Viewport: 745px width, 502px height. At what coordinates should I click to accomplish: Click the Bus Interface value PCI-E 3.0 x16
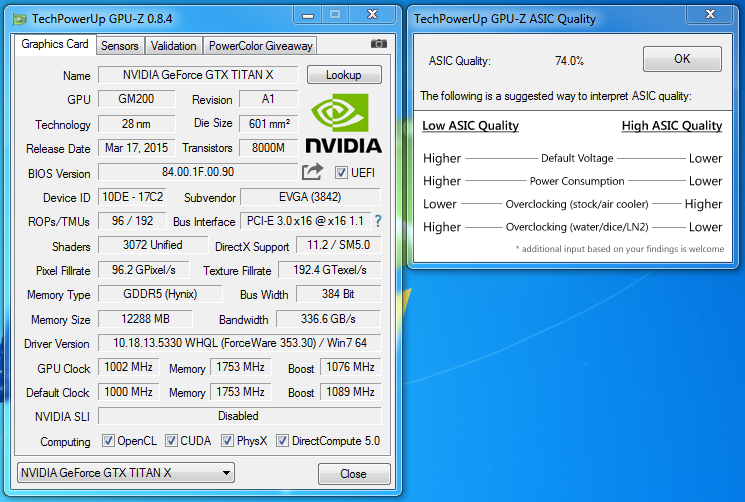[305, 221]
